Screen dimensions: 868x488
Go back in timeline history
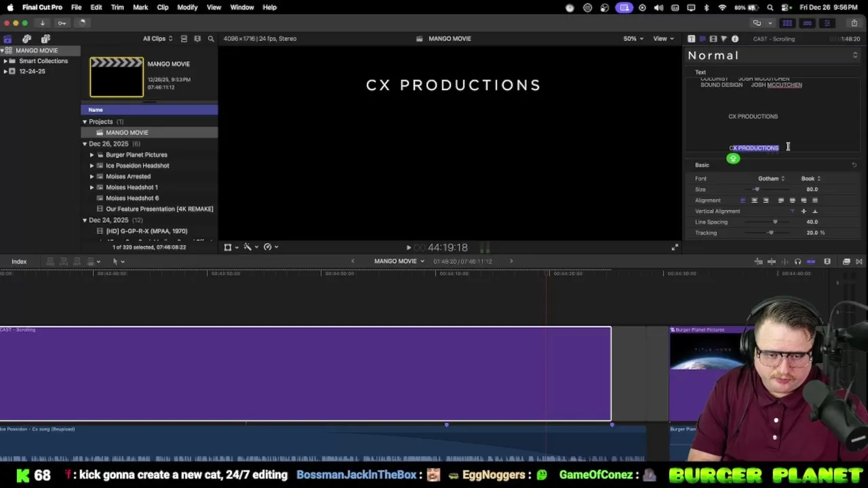coord(352,262)
